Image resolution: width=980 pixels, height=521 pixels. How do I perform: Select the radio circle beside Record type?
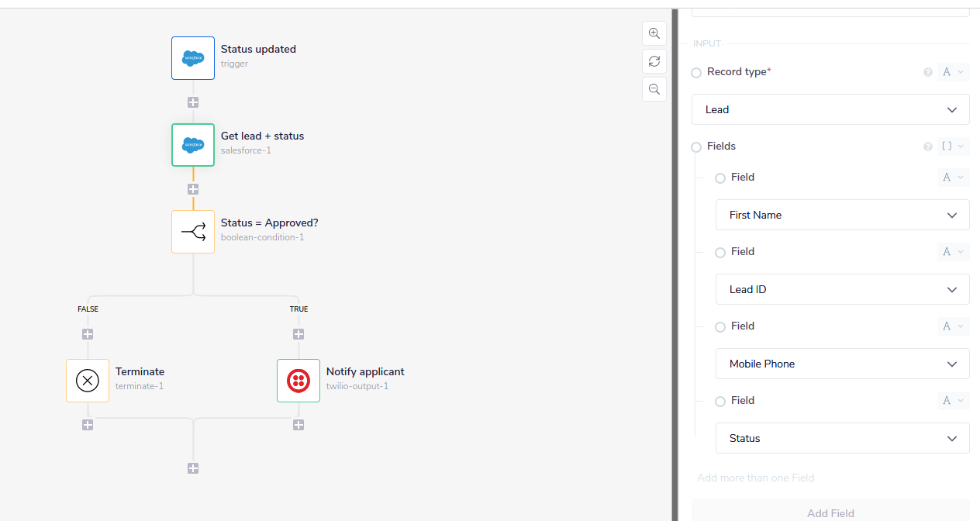click(x=695, y=71)
